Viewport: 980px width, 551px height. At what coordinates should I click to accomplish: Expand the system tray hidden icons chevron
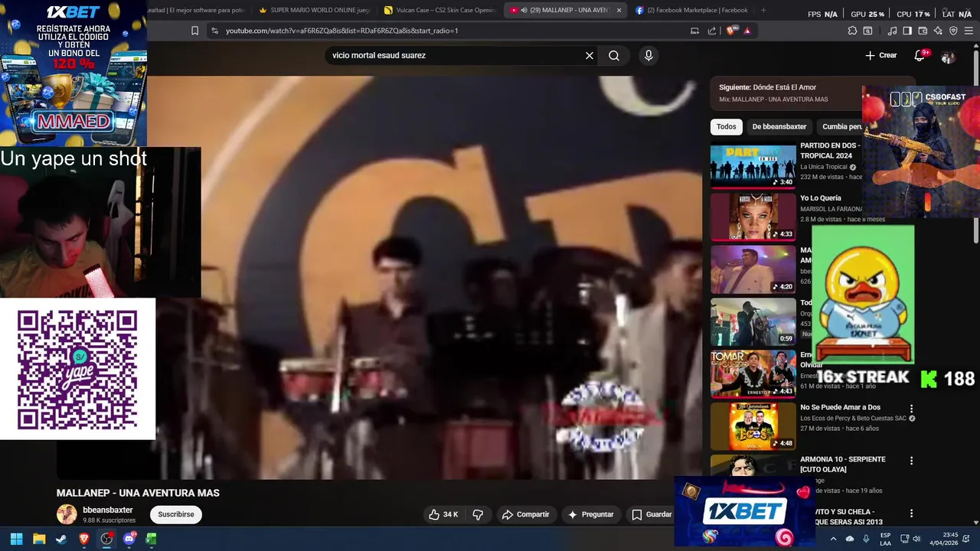tap(833, 539)
